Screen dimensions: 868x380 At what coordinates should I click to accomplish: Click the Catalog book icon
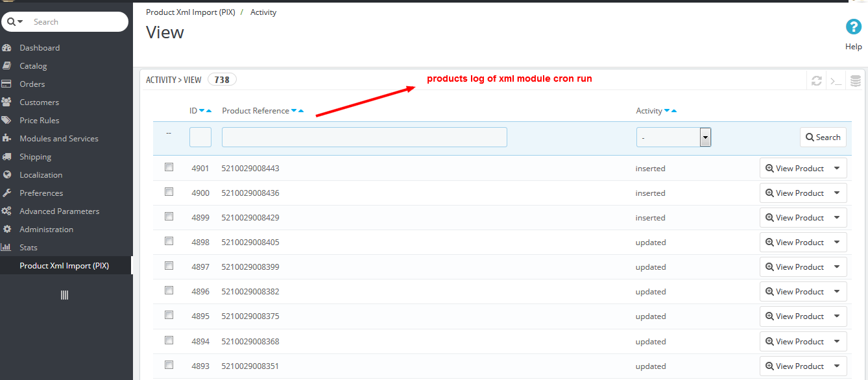coord(6,66)
